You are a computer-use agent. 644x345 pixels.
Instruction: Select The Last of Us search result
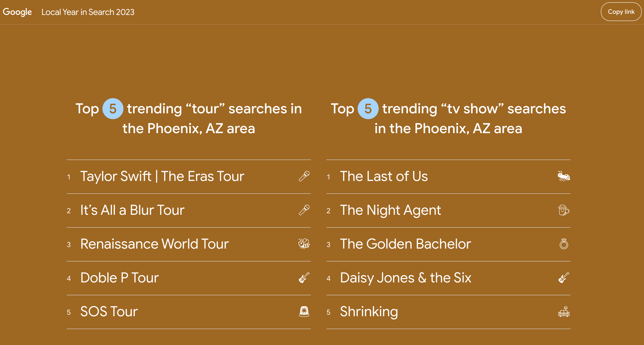click(x=448, y=176)
